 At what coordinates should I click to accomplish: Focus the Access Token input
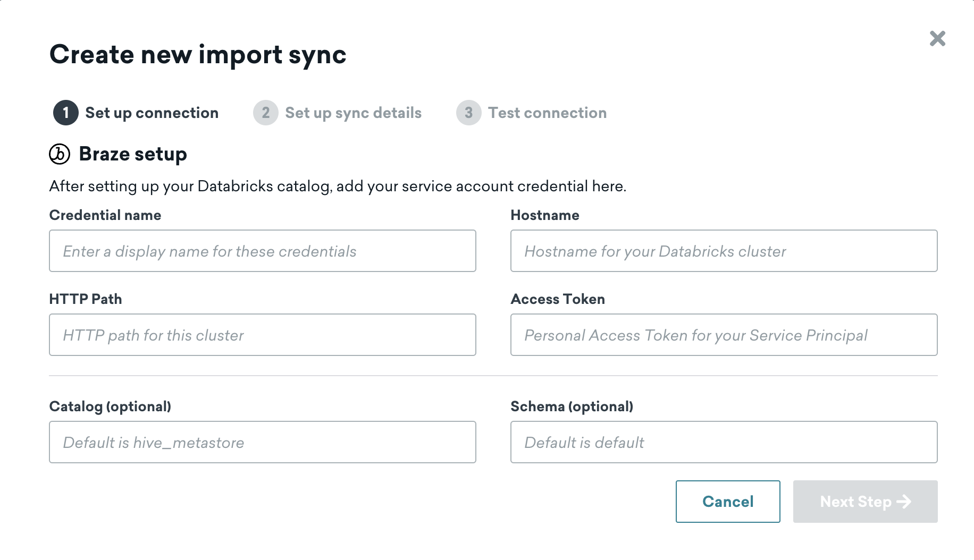coord(724,335)
